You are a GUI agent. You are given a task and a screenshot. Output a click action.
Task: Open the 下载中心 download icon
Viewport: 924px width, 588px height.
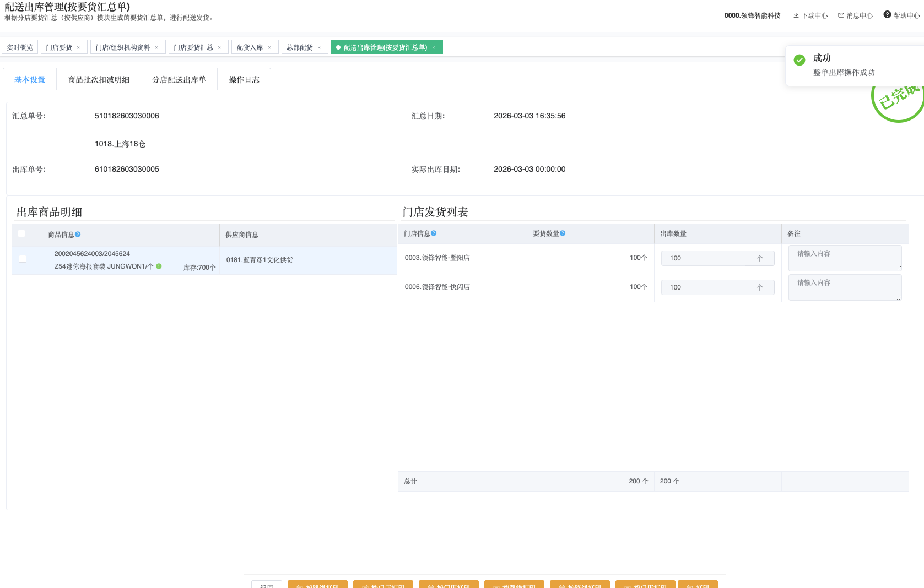[796, 15]
